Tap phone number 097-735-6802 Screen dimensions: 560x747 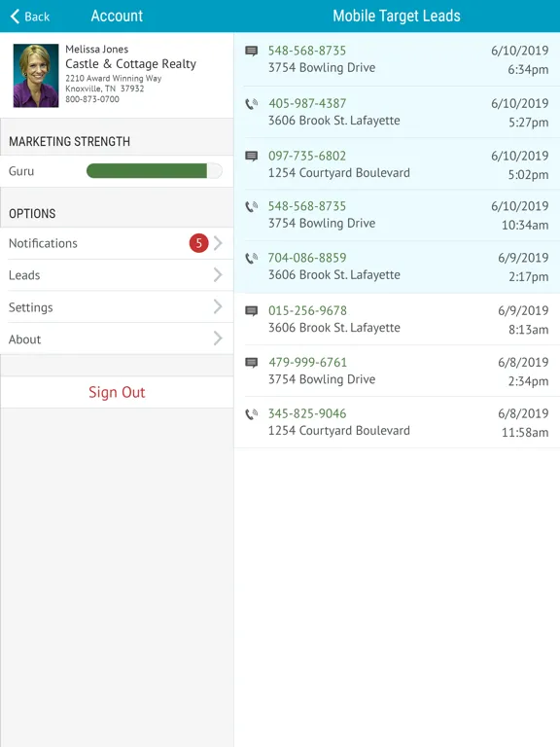(x=307, y=156)
